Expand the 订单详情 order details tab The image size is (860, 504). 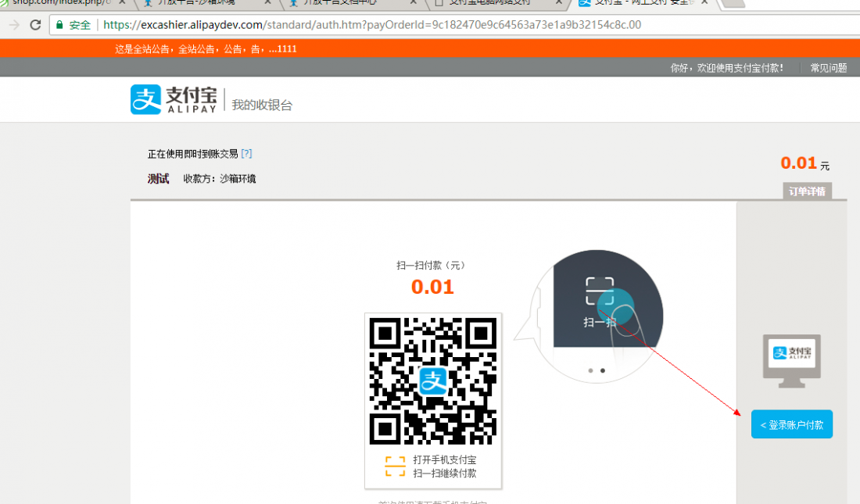807,191
